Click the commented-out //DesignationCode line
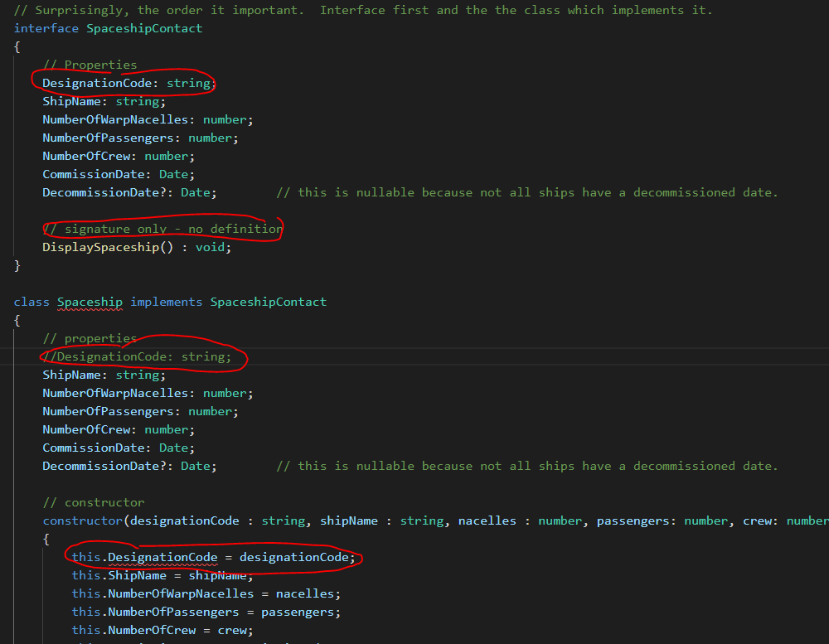The width and height of the screenshot is (829, 644). [138, 356]
